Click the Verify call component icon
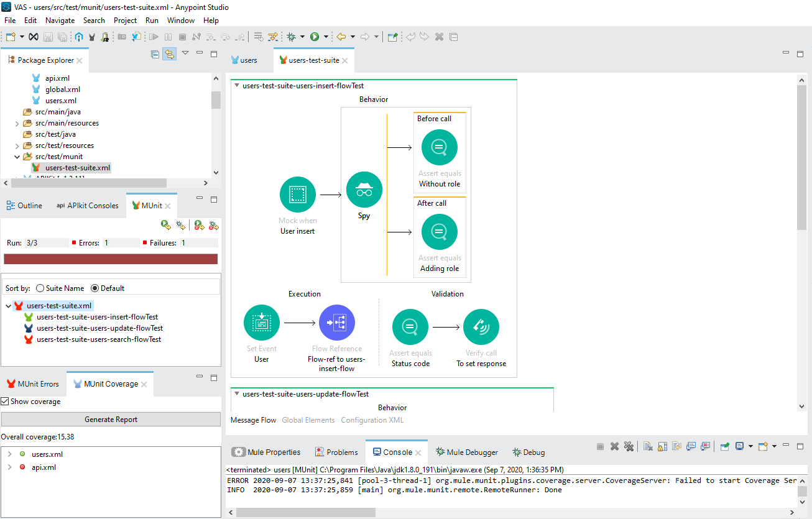Screen dimensions: 812x519 [x=481, y=327]
